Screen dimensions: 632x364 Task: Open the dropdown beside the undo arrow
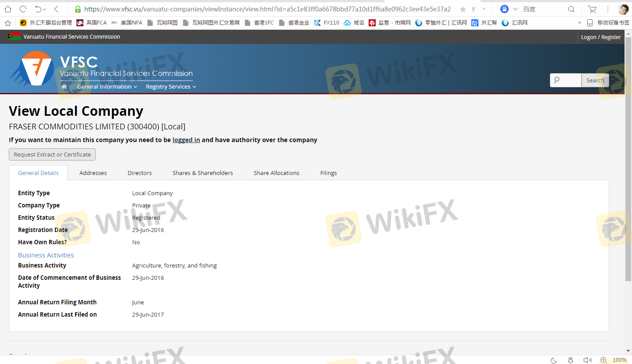[x=45, y=9]
